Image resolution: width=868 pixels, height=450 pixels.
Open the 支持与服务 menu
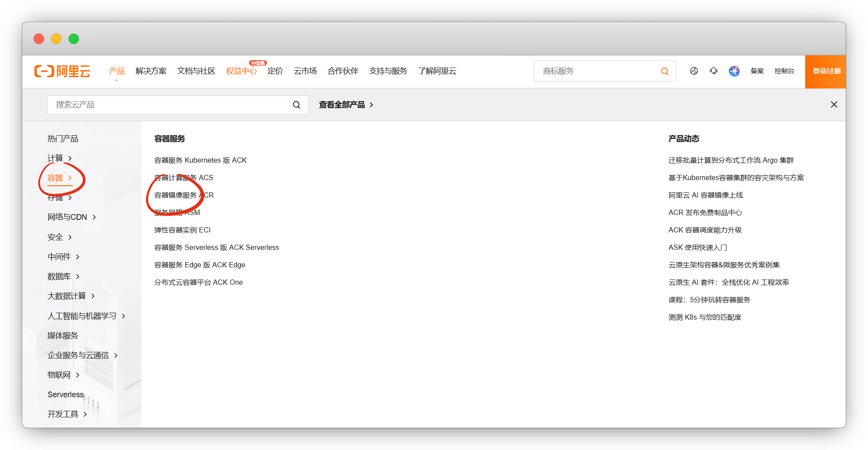pyautogui.click(x=388, y=71)
